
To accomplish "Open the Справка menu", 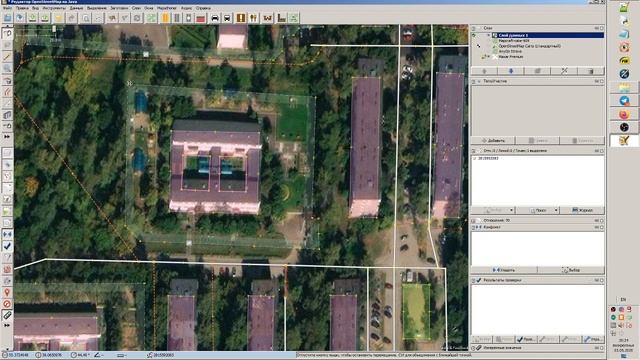I will pos(203,8).
